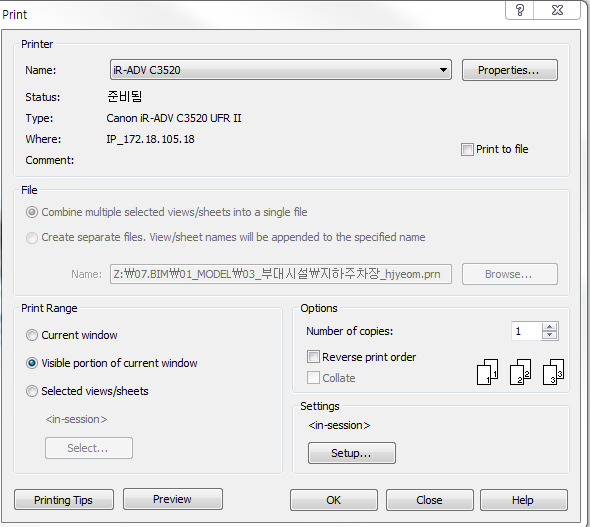Choose Selected views/sheets print range
The height and width of the screenshot is (527, 590).
tap(32, 391)
